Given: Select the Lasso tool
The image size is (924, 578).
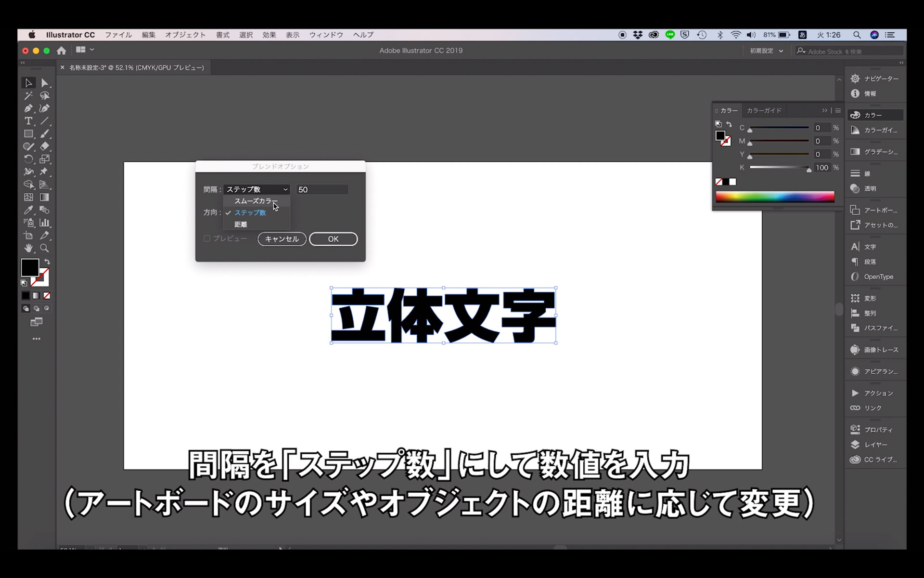Looking at the screenshot, I should [x=45, y=96].
